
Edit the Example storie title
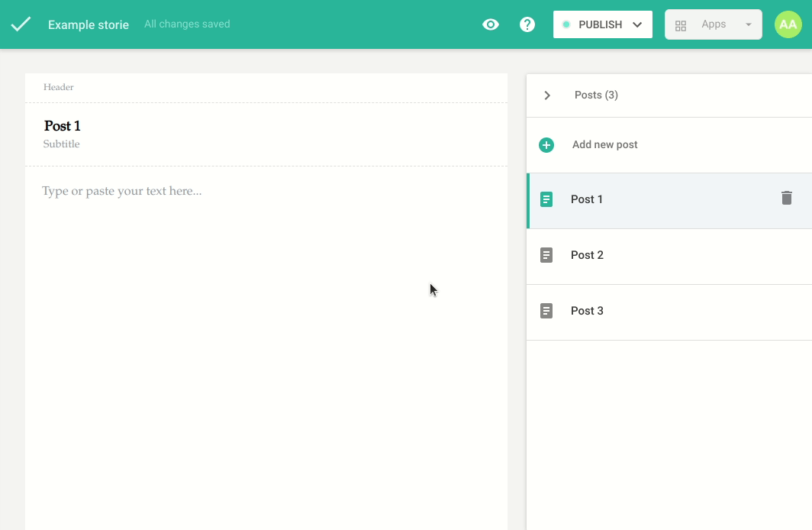tap(89, 24)
